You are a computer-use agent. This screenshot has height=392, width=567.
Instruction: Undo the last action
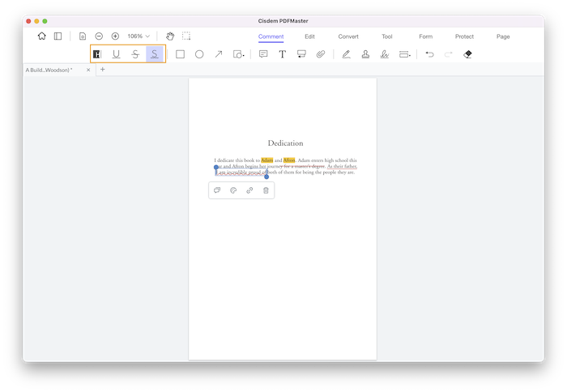(429, 54)
